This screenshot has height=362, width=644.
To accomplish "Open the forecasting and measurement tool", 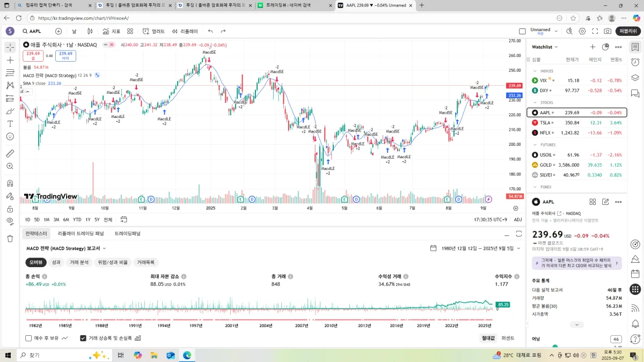I will 10,98.
